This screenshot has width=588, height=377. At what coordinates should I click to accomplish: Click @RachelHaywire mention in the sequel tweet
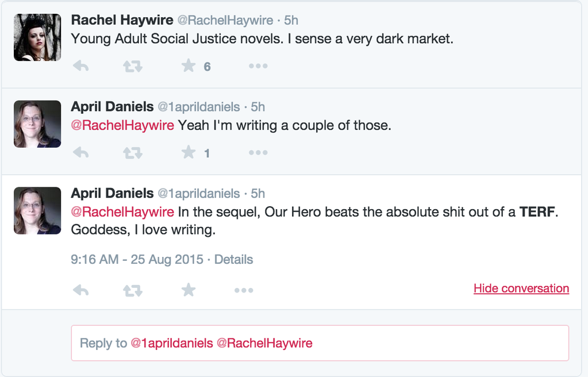pos(122,212)
